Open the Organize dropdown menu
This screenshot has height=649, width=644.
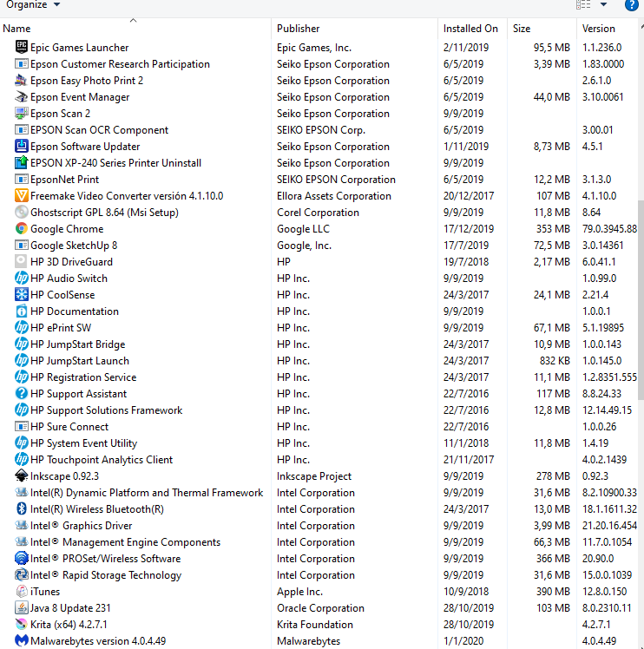(33, 4)
